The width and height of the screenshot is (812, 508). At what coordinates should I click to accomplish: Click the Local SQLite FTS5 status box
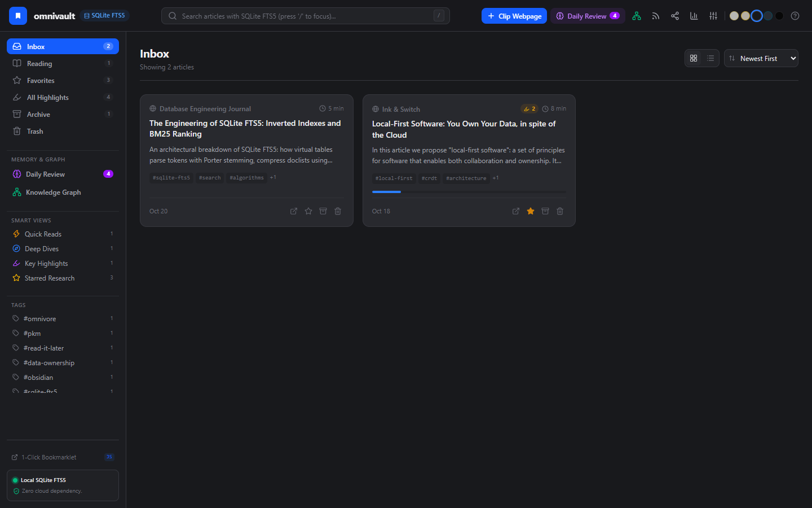[63, 485]
